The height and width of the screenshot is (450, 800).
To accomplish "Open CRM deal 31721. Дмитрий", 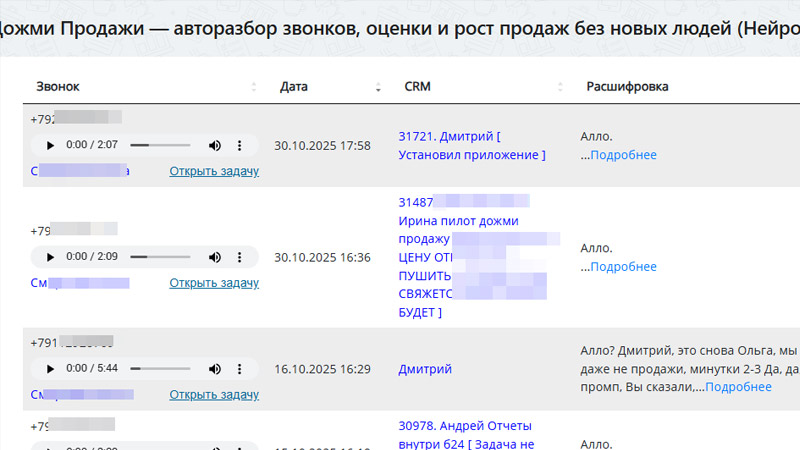I will pos(472,145).
